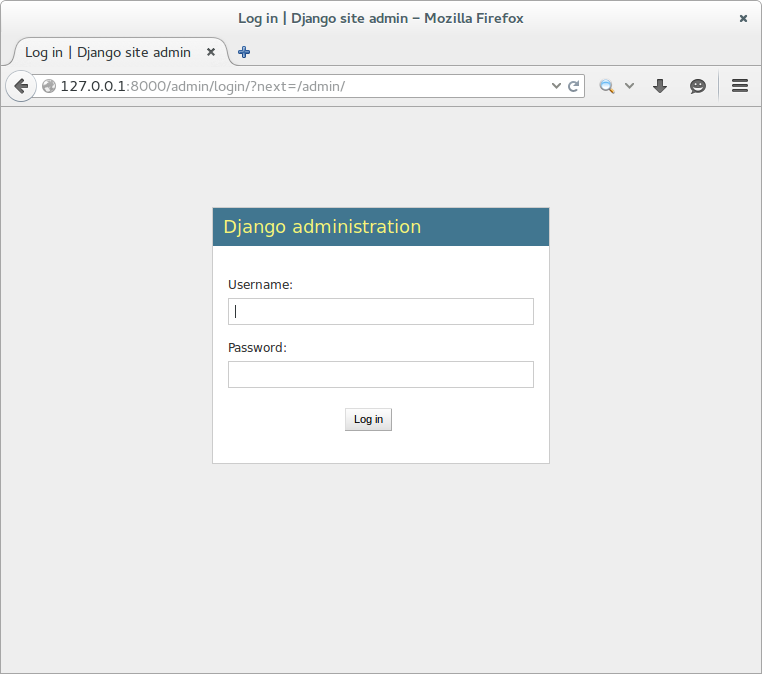The image size is (762, 674).
Task: Click the Password input field
Action: tap(381, 374)
